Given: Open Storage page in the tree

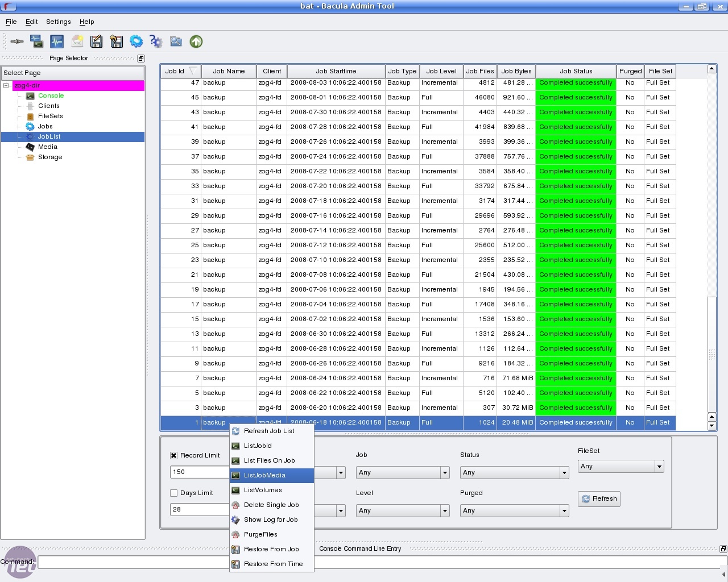Looking at the screenshot, I should coord(50,157).
